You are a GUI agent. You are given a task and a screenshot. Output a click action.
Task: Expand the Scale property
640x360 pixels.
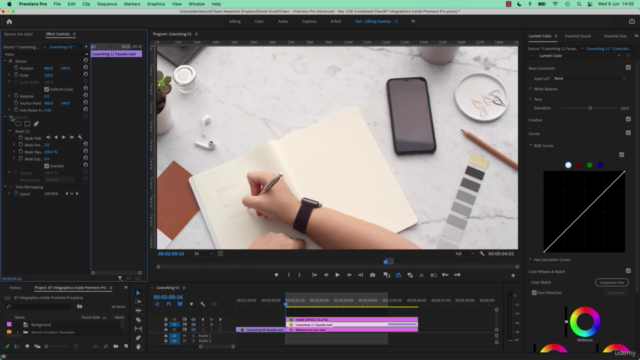(9, 75)
